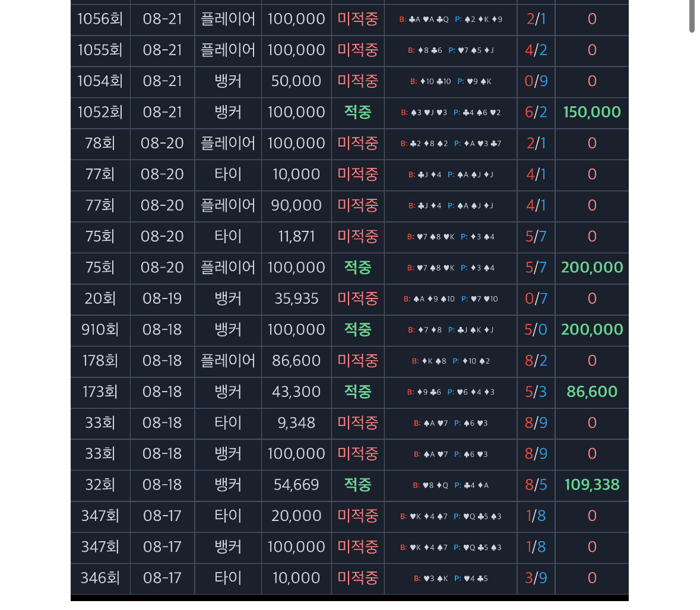Click the card results in row 1056회
The width and height of the screenshot is (700, 610).
click(451, 19)
